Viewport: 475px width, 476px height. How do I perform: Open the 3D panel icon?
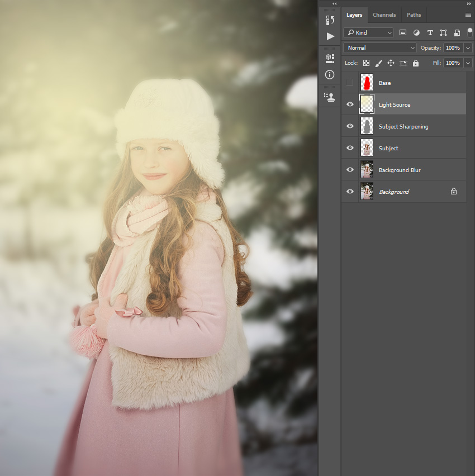click(330, 58)
